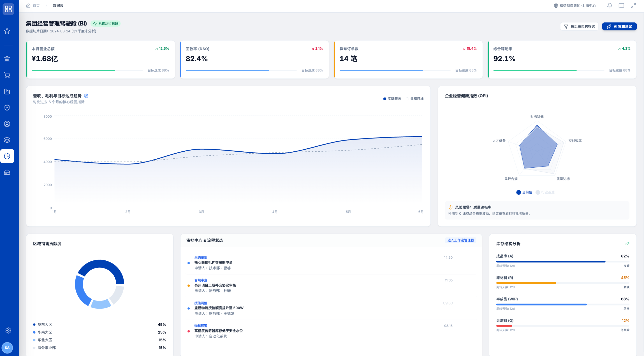Open the 精益制造集团-上海中心 organization selector
This screenshot has height=356, width=644.
coord(575,6)
